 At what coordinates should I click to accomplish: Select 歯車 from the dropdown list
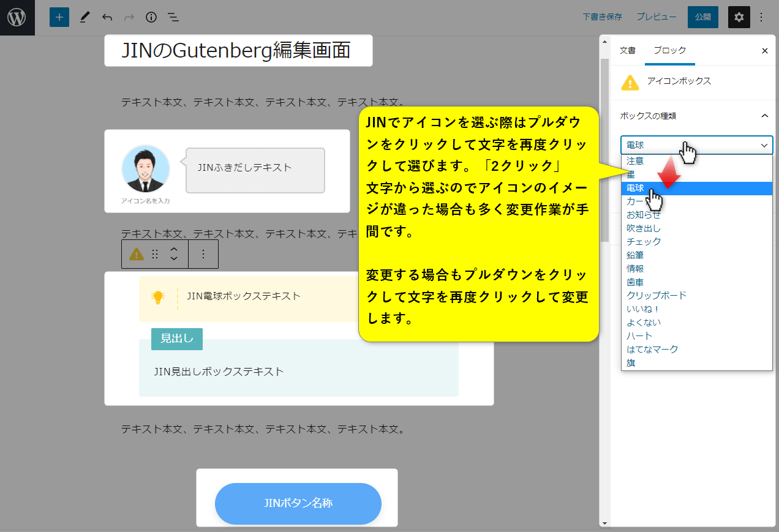click(x=697, y=282)
